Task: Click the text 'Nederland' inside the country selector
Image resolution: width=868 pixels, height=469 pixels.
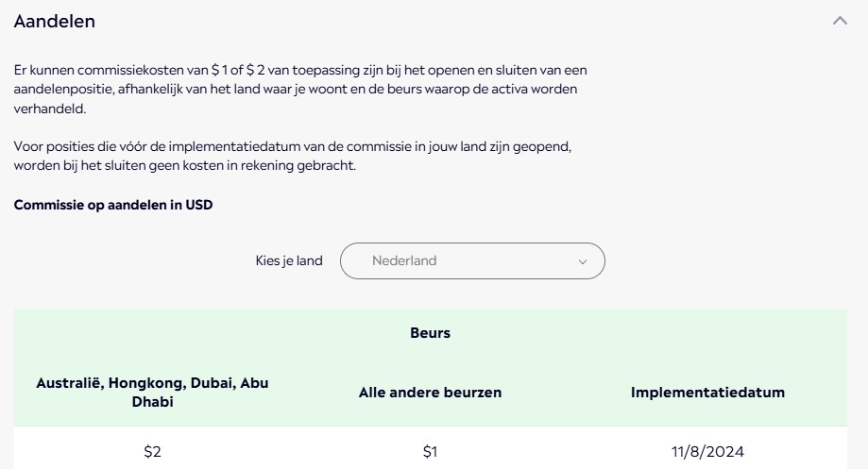Action: [x=404, y=261]
